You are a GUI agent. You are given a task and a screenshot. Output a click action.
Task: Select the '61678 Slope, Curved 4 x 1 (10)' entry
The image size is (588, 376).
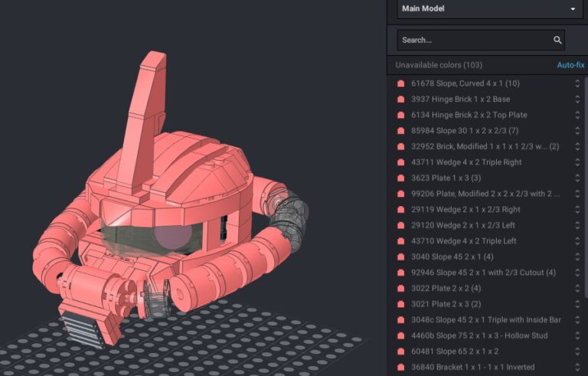tap(465, 83)
